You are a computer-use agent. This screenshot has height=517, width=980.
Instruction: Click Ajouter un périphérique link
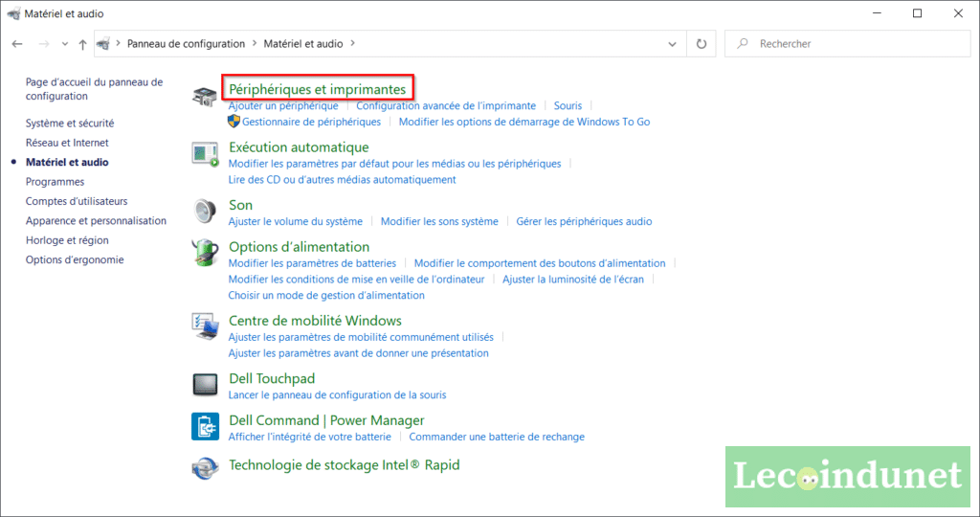coord(283,105)
